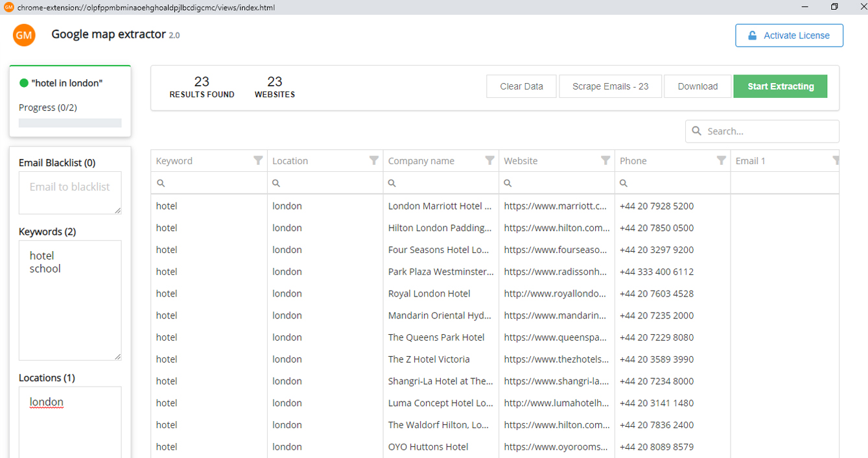
Task: Click Website column filter search box
Action: click(557, 183)
